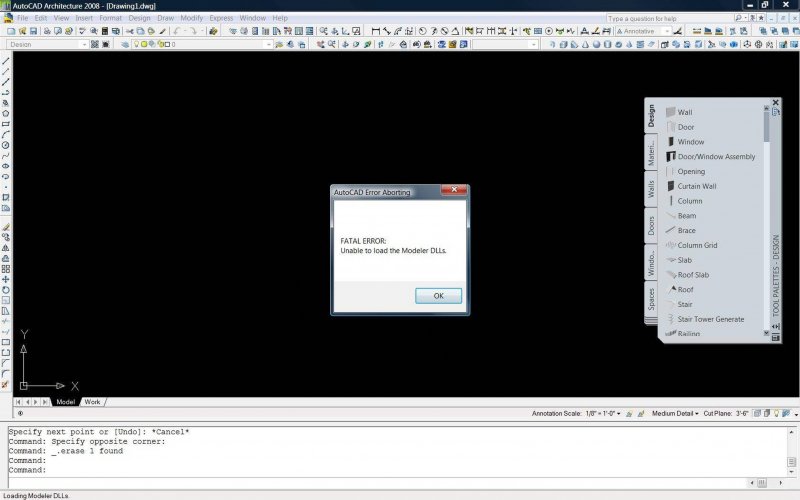Pick the Stair tool in the palette
This screenshot has height=500, width=800.
click(x=679, y=305)
